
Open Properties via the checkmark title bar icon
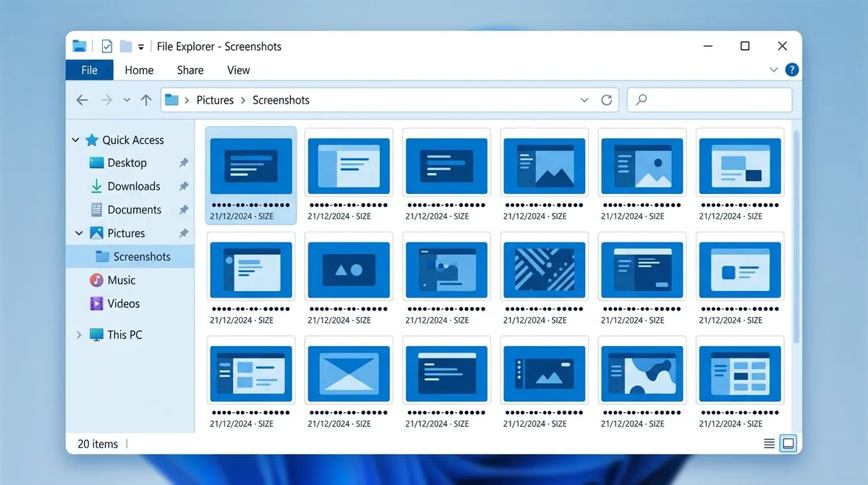[x=107, y=46]
